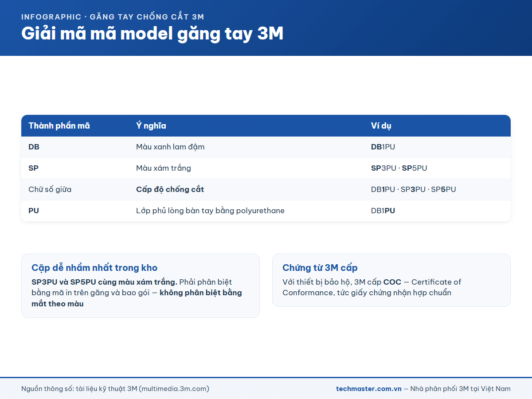Click the techmaster.com.vn link in footer

tap(369, 389)
